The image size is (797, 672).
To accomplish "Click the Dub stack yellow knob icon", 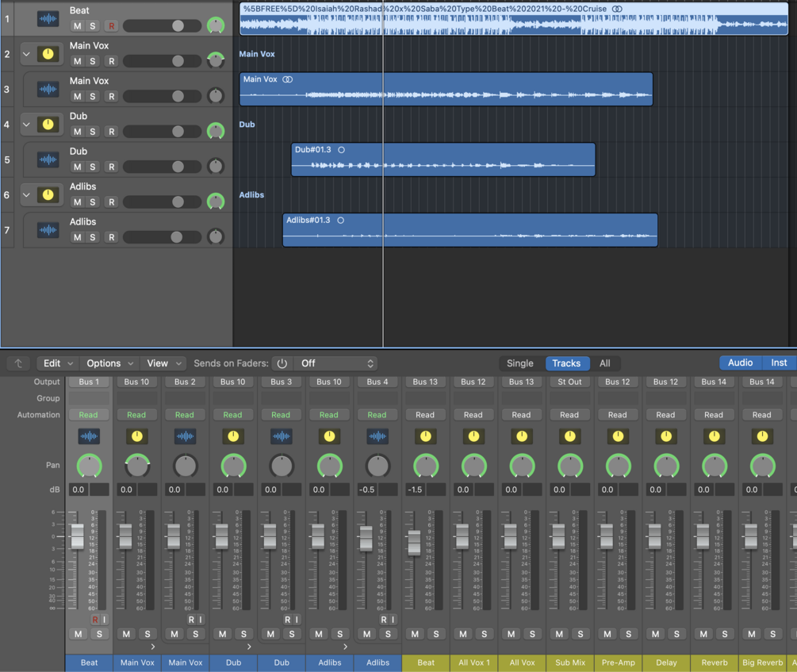I will [48, 124].
